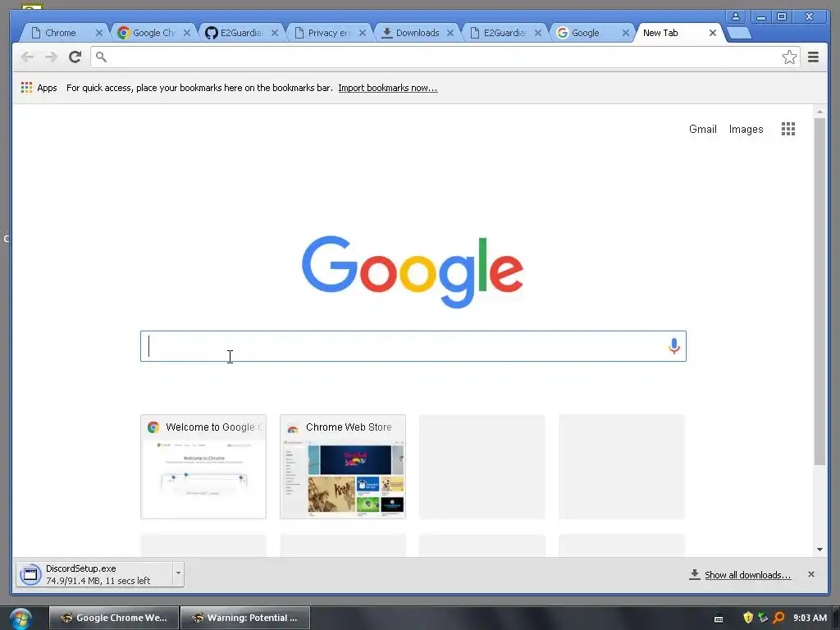This screenshot has height=630, width=840.
Task: Click the DiscordSetup.exe download item
Action: point(94,574)
